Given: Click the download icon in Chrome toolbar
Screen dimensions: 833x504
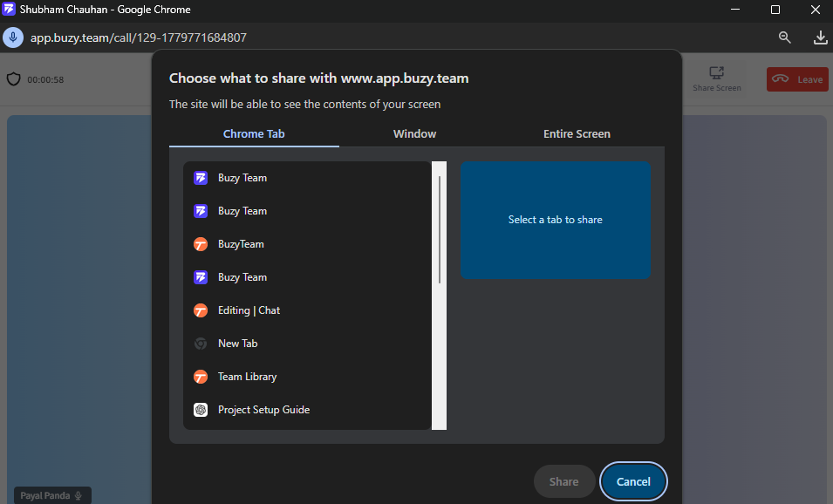Looking at the screenshot, I should tap(820, 37).
